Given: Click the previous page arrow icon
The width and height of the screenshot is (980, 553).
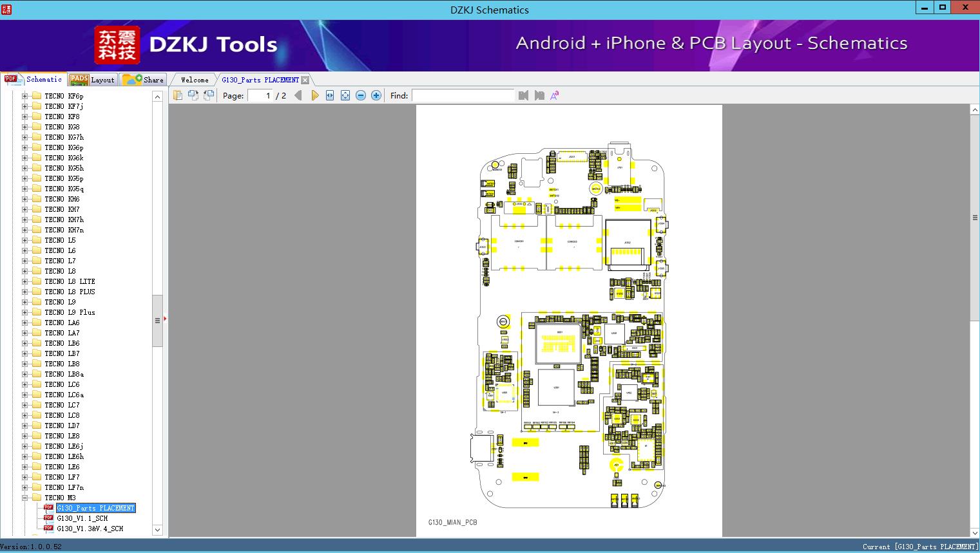Looking at the screenshot, I should pos(298,95).
